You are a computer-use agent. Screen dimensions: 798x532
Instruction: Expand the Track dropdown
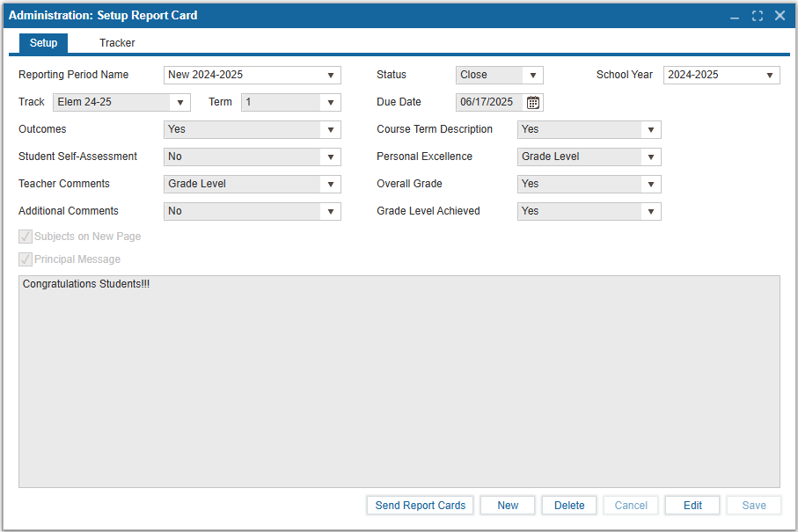click(x=180, y=102)
